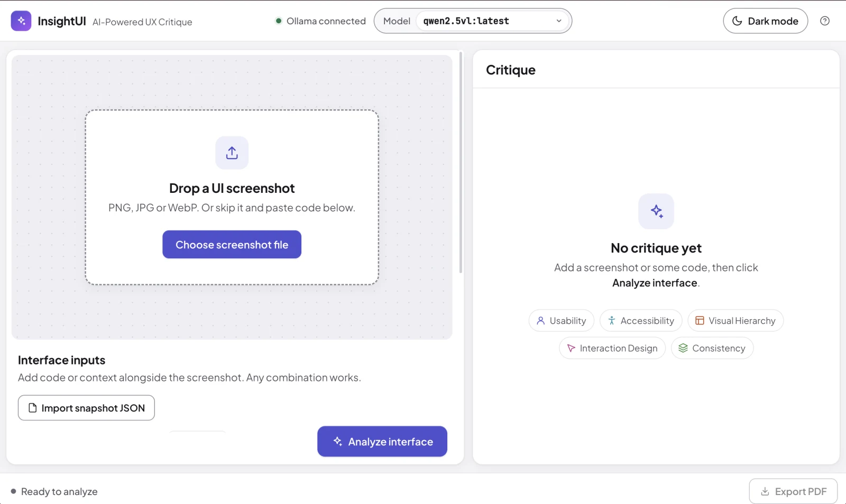Click the Export PDF button
The width and height of the screenshot is (846, 504).
(793, 491)
